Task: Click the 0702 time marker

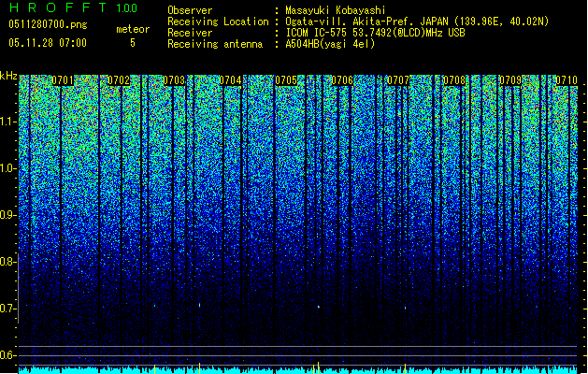Action: (119, 80)
